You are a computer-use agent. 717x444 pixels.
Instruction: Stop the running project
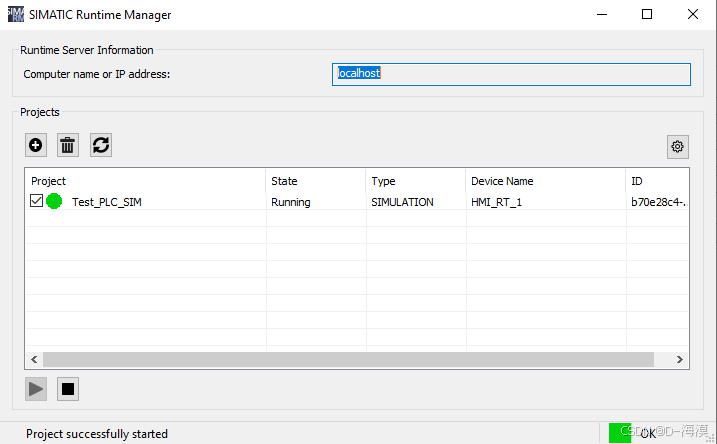click(x=68, y=389)
